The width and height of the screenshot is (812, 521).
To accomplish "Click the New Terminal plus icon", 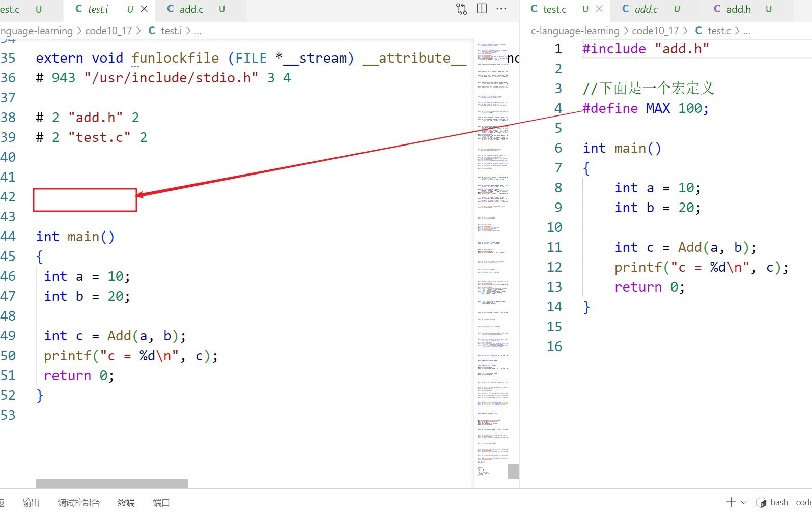I will (731, 502).
